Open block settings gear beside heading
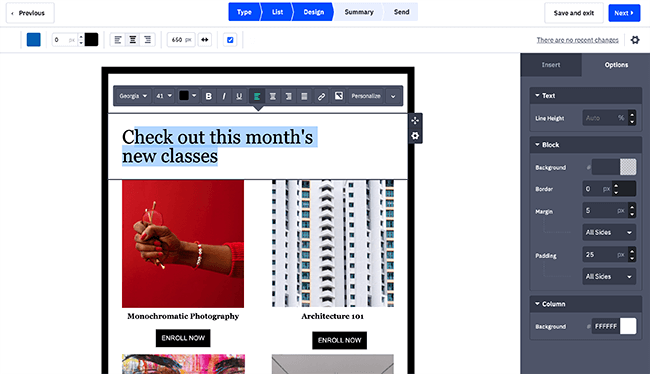Screen dimensions: 650x374 tap(415, 136)
